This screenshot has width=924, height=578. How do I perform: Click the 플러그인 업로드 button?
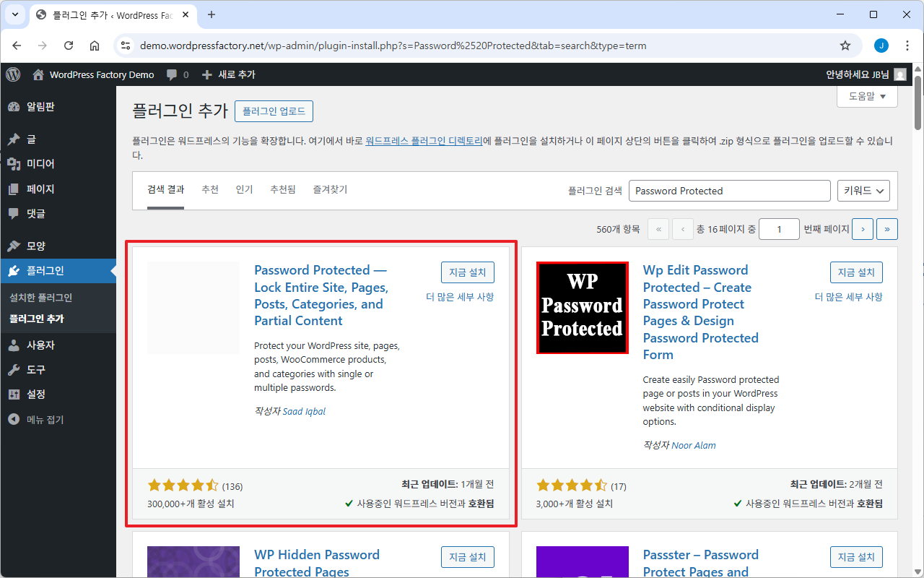tap(274, 111)
